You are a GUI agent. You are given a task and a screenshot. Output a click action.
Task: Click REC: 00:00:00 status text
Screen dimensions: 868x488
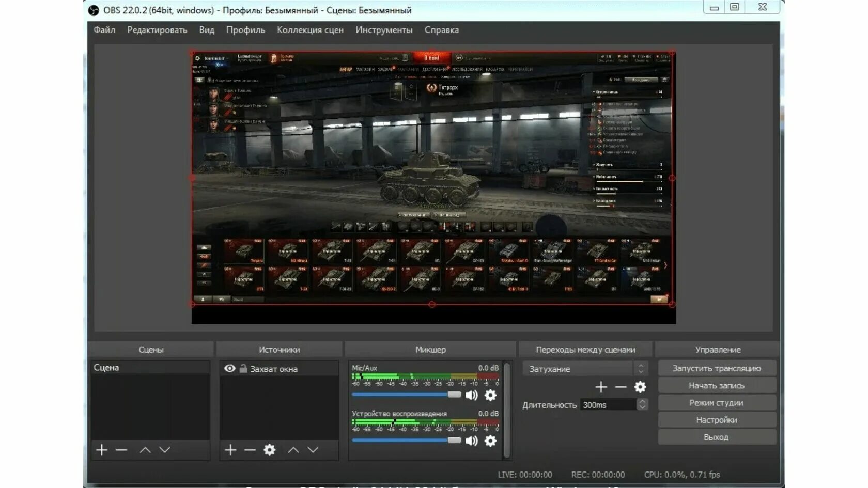[598, 474]
